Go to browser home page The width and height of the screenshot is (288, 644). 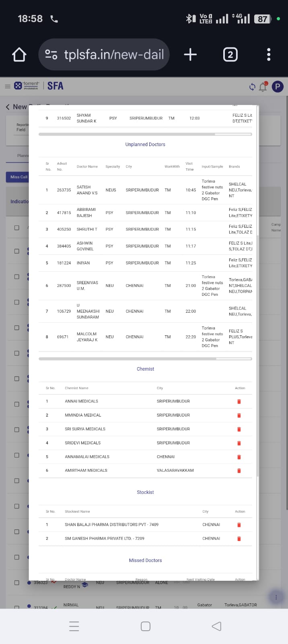pos(19,55)
